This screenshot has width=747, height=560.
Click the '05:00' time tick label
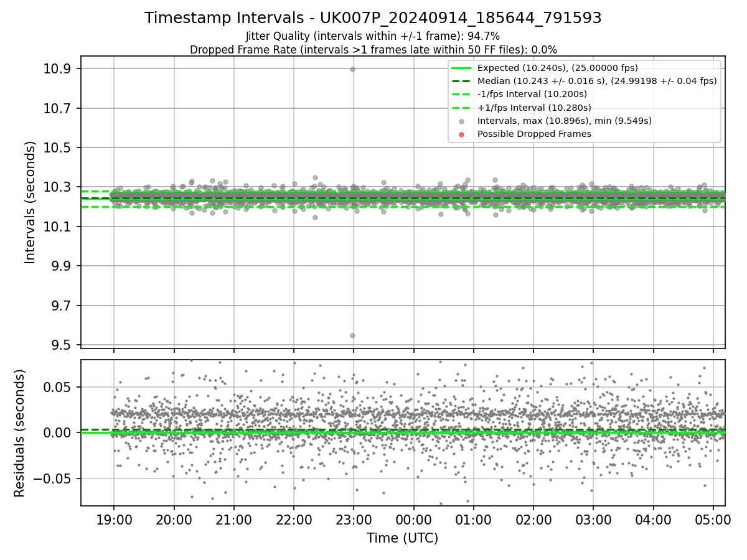coord(713,519)
